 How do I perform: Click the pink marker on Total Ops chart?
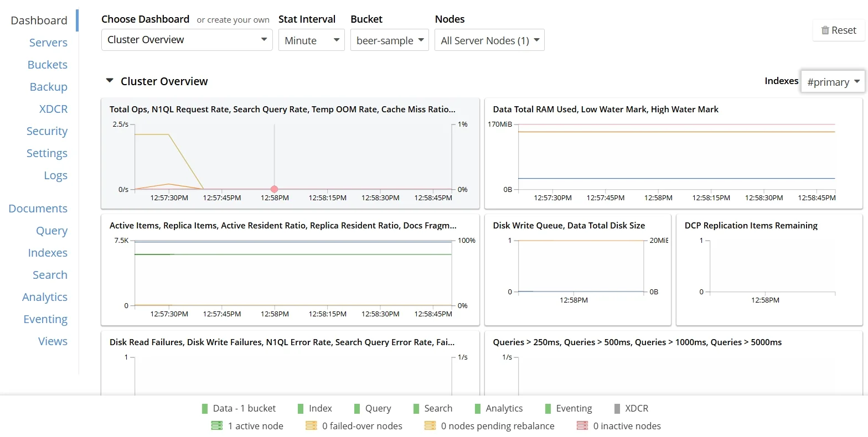click(x=274, y=189)
